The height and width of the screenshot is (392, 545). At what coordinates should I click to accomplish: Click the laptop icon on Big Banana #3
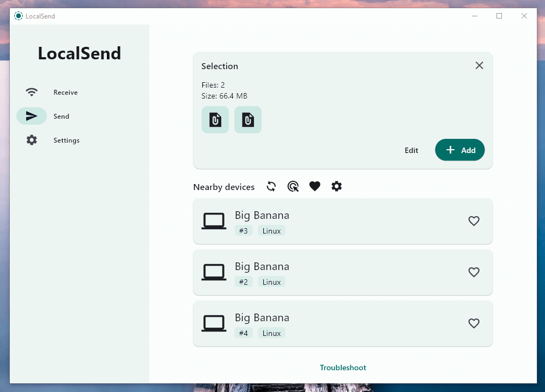pos(214,220)
